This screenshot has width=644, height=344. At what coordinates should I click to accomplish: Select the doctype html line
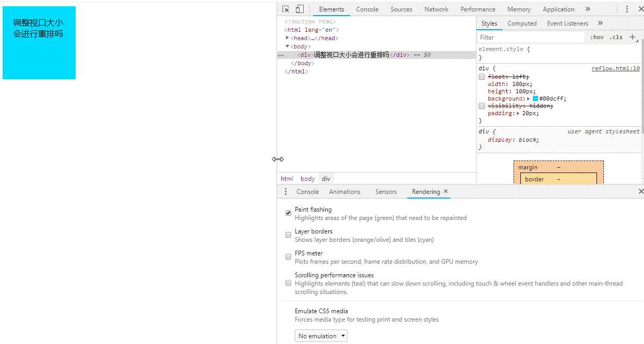(x=311, y=21)
